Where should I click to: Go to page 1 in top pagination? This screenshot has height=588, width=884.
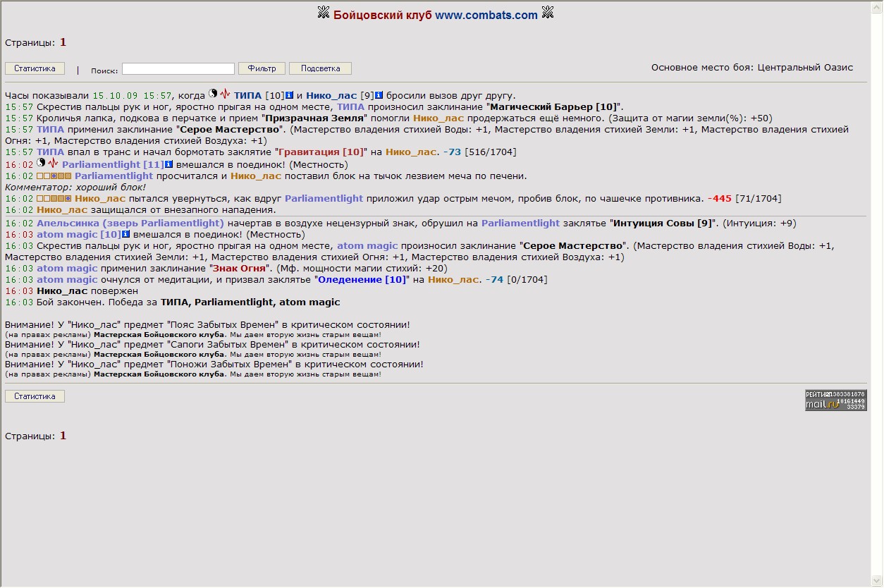pos(63,42)
